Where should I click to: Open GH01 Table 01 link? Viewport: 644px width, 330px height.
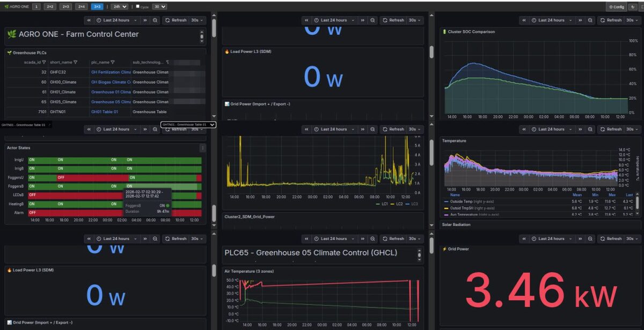pos(105,112)
